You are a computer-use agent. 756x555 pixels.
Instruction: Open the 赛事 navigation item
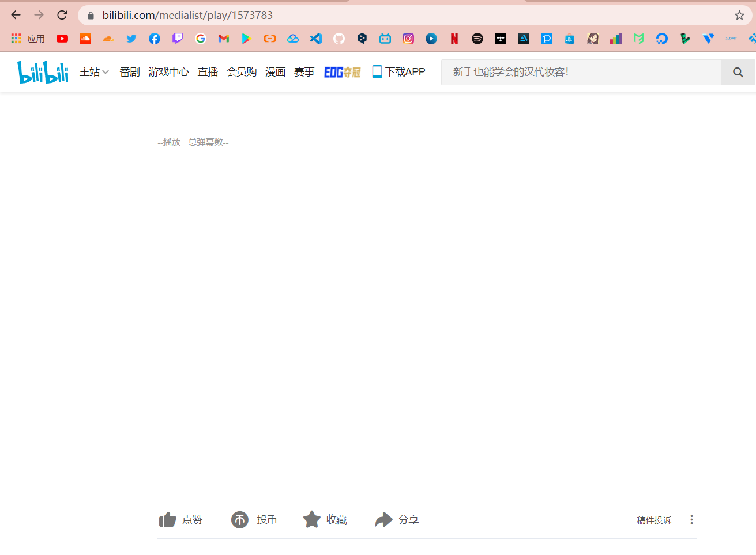click(304, 72)
